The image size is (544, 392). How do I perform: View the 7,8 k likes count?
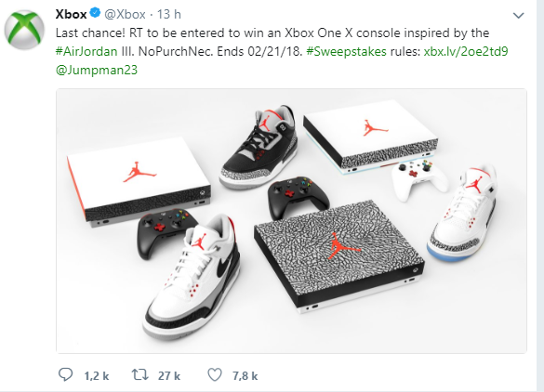pos(245,375)
